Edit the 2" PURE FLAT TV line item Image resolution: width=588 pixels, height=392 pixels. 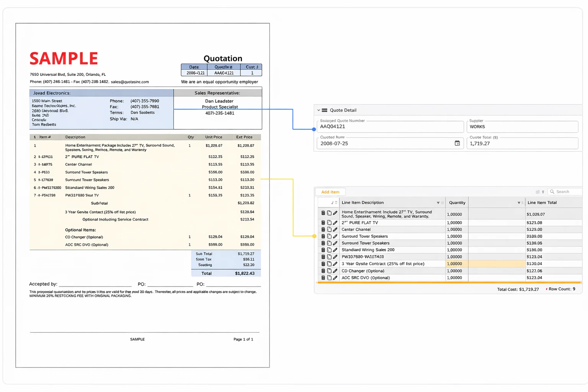[335, 223]
